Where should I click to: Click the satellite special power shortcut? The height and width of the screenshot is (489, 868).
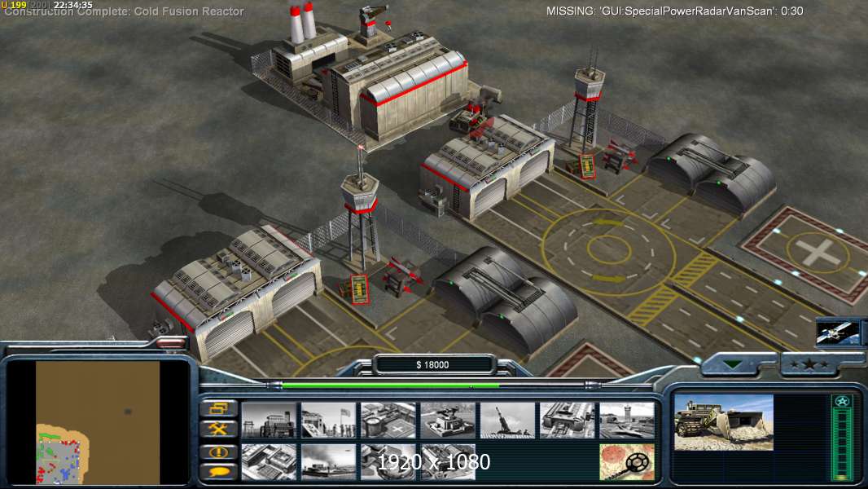click(838, 333)
